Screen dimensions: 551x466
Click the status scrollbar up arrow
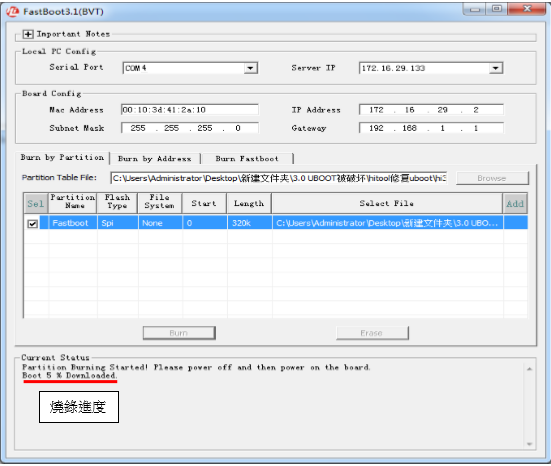(529, 369)
